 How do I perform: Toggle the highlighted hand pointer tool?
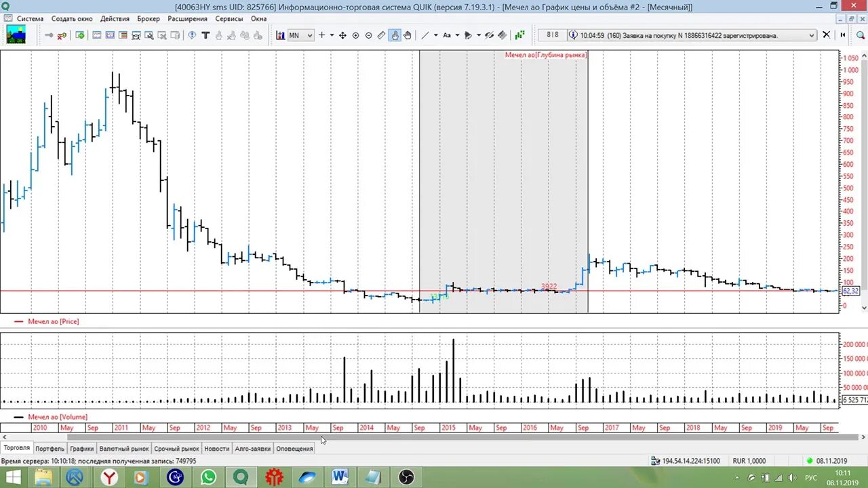tap(395, 35)
